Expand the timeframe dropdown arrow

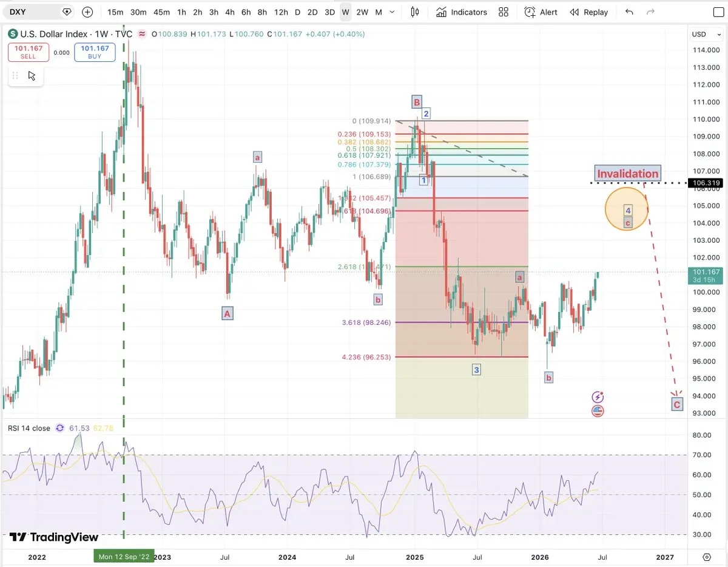[393, 12]
